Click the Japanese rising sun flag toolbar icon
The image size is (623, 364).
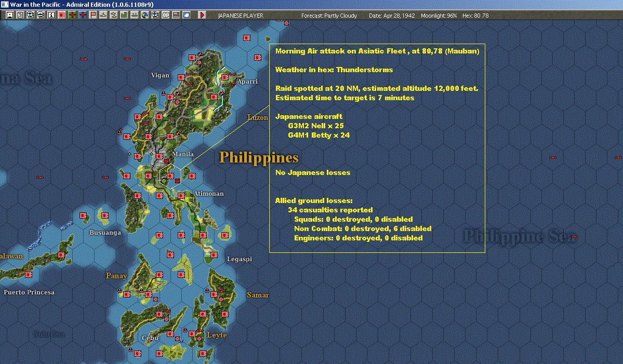(x=62, y=15)
